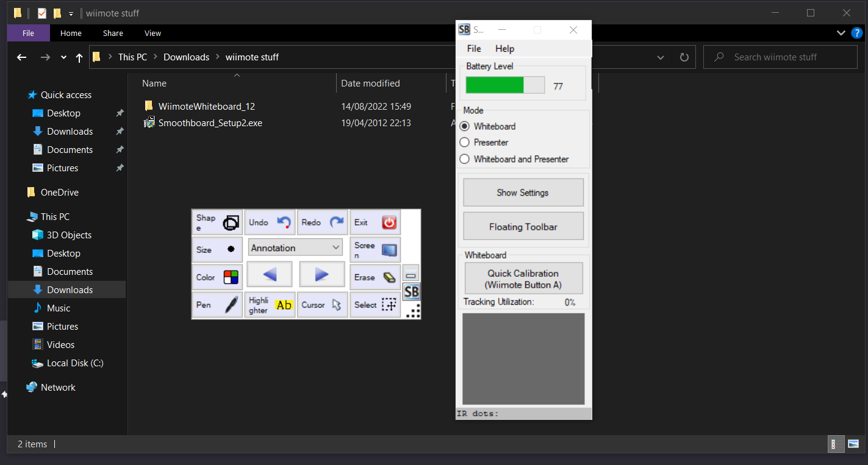Click the Properties icon in quick access toolbar

tap(42, 13)
